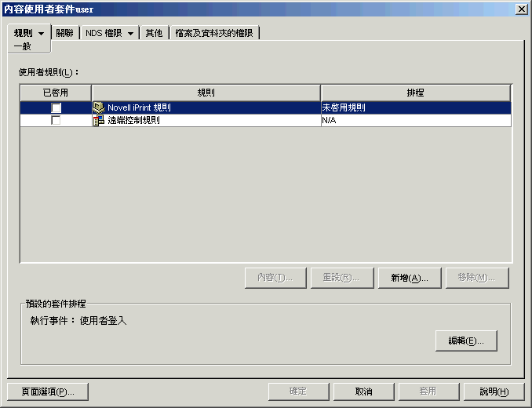Choose the 一般 subpage under 規則

23,46
